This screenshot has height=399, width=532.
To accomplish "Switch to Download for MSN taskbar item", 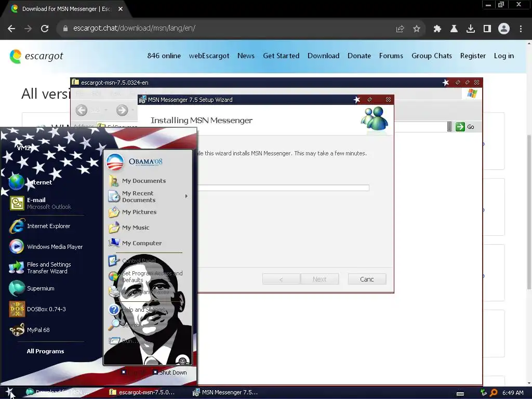I will pos(57,392).
